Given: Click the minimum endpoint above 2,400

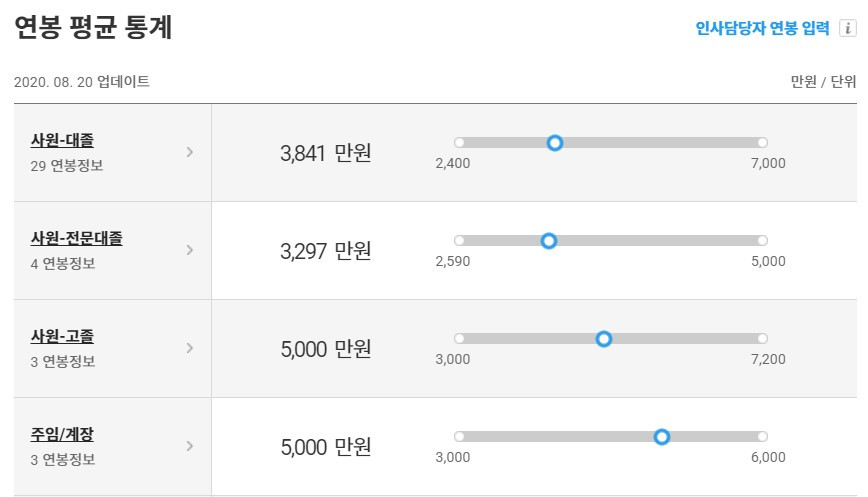Looking at the screenshot, I should point(459,142).
